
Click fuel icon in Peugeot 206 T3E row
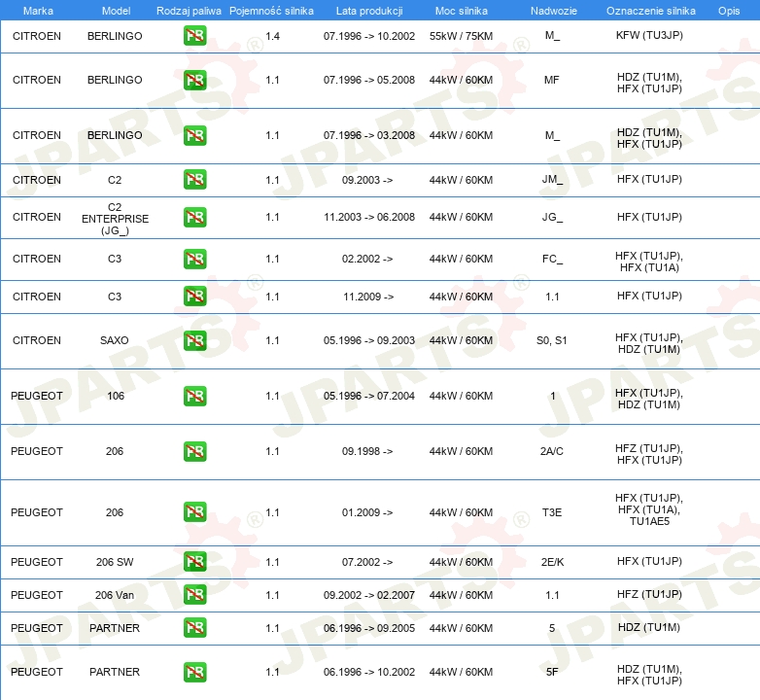tap(194, 512)
